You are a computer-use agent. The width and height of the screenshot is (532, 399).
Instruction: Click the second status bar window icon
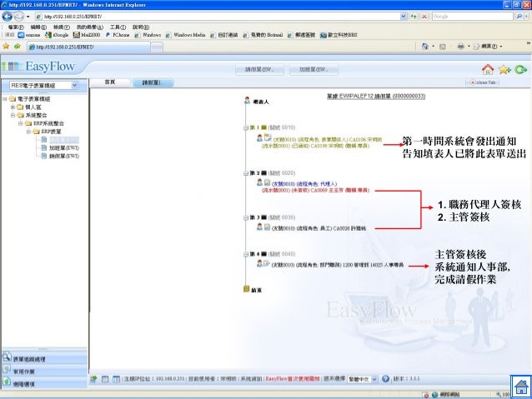click(x=105, y=379)
